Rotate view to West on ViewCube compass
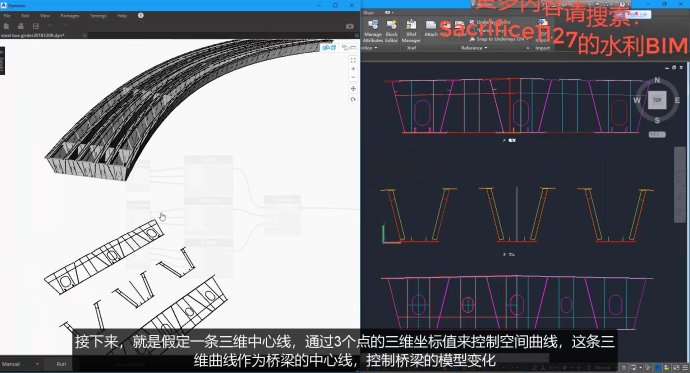The image size is (690, 373). point(637,100)
